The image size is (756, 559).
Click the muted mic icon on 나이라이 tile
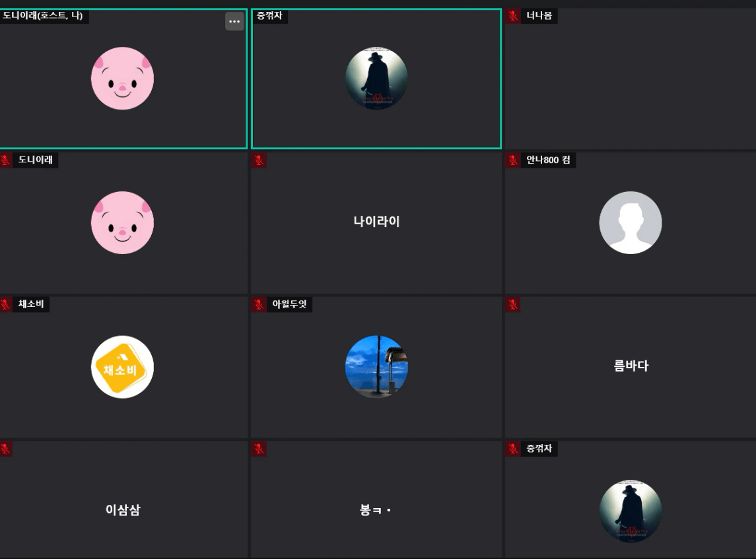[x=259, y=160]
